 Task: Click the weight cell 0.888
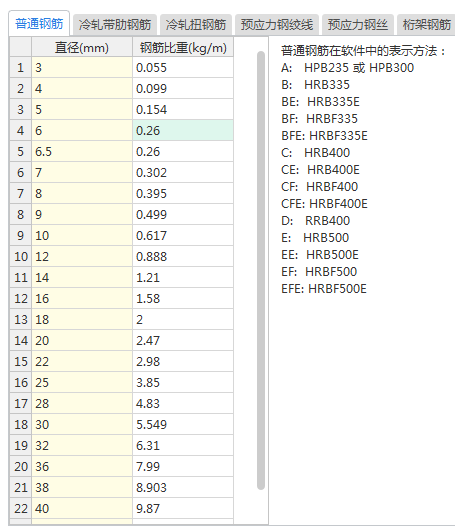pos(183,257)
